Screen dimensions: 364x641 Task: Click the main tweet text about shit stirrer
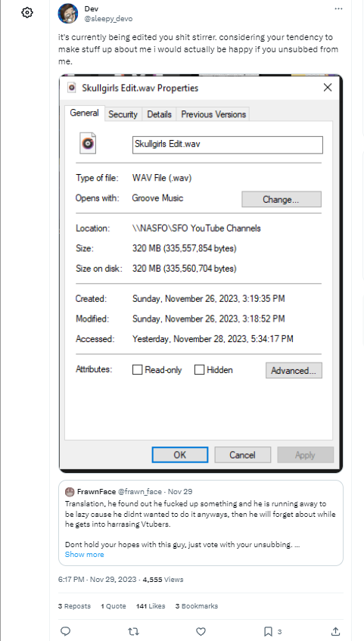pyautogui.click(x=198, y=49)
